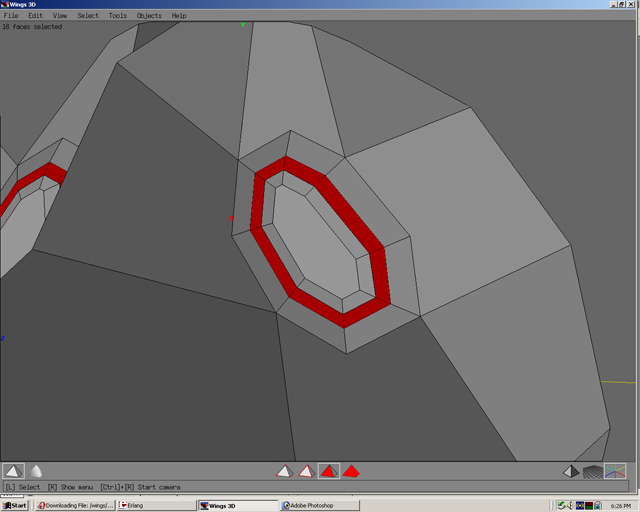The height and width of the screenshot is (512, 640).
Task: Switch to Downloading File taskbar window
Action: click(75, 505)
